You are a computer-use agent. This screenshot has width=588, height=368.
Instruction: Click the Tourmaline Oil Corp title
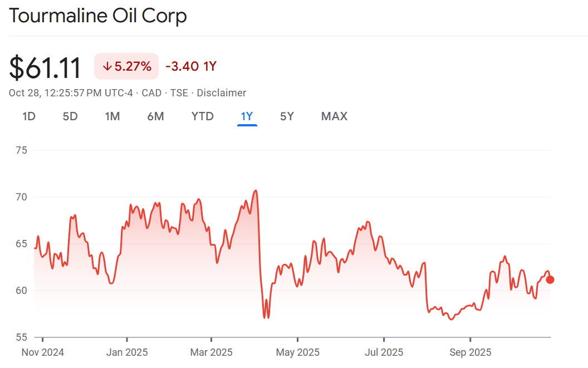click(x=98, y=16)
